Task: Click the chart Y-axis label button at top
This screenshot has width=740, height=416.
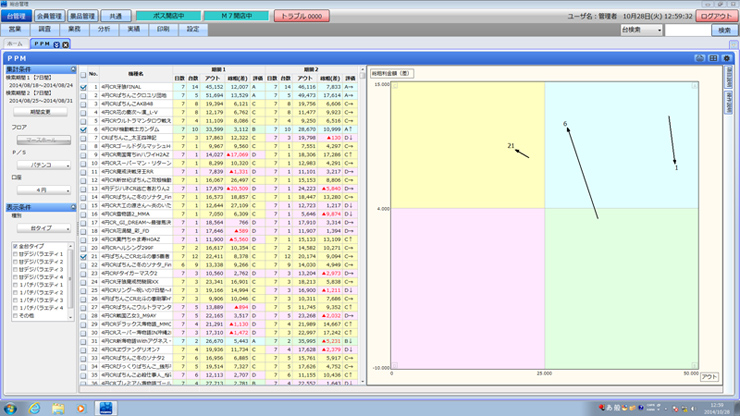Action: (x=392, y=74)
